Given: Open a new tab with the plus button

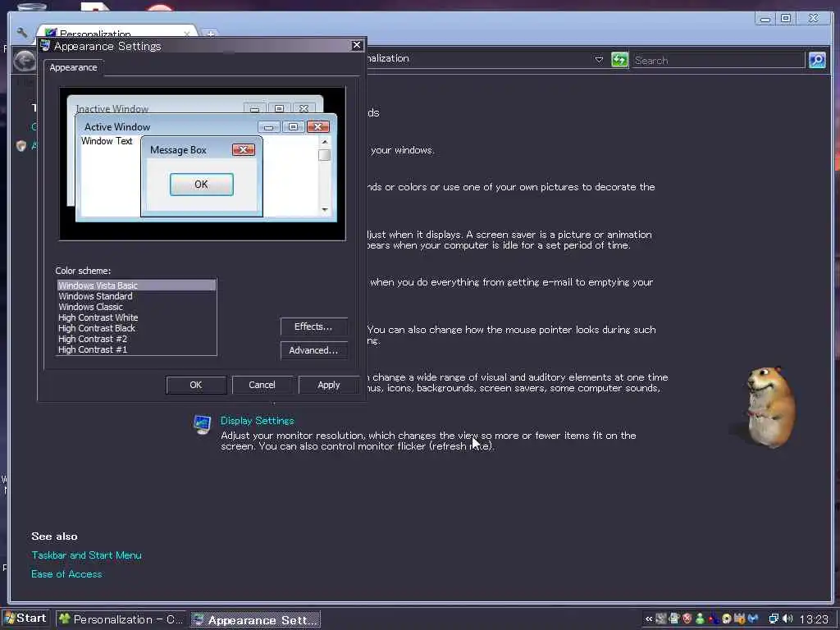Looking at the screenshot, I should (x=211, y=34).
